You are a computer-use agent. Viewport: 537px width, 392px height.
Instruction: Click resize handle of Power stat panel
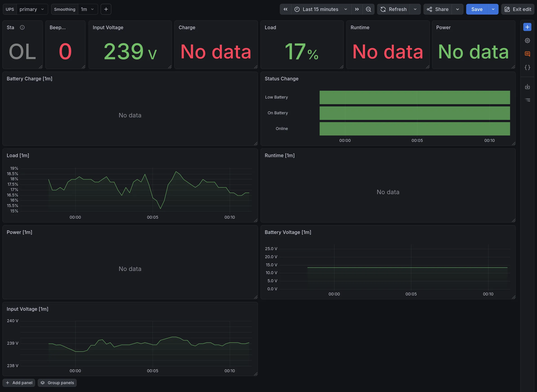coord(513,67)
